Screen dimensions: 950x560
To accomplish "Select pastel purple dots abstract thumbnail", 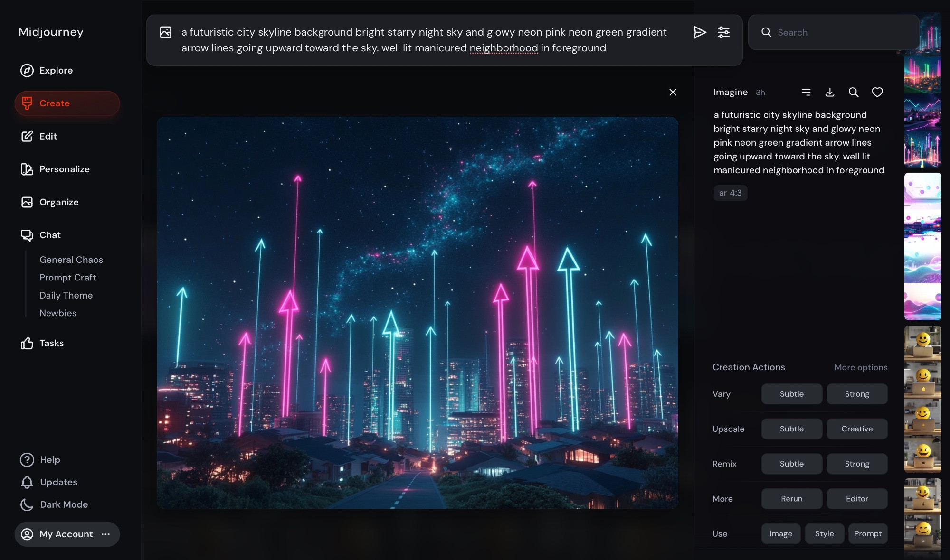I will pyautogui.click(x=922, y=190).
